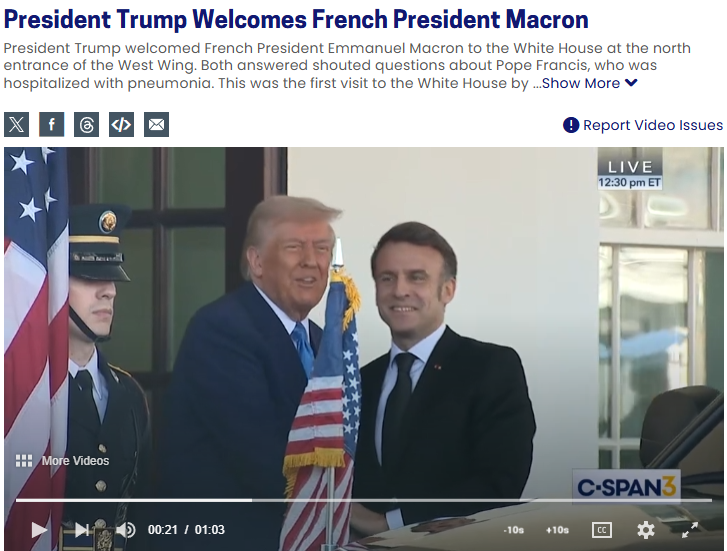Viewport: 727px width, 551px height.
Task: Share video via email icon
Action: coord(156,124)
